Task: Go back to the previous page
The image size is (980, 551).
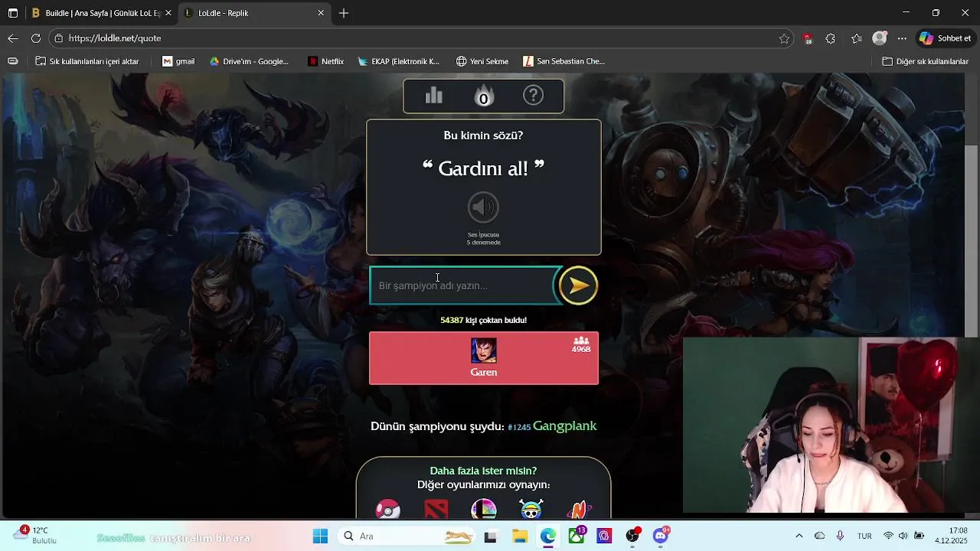Action: tap(13, 38)
